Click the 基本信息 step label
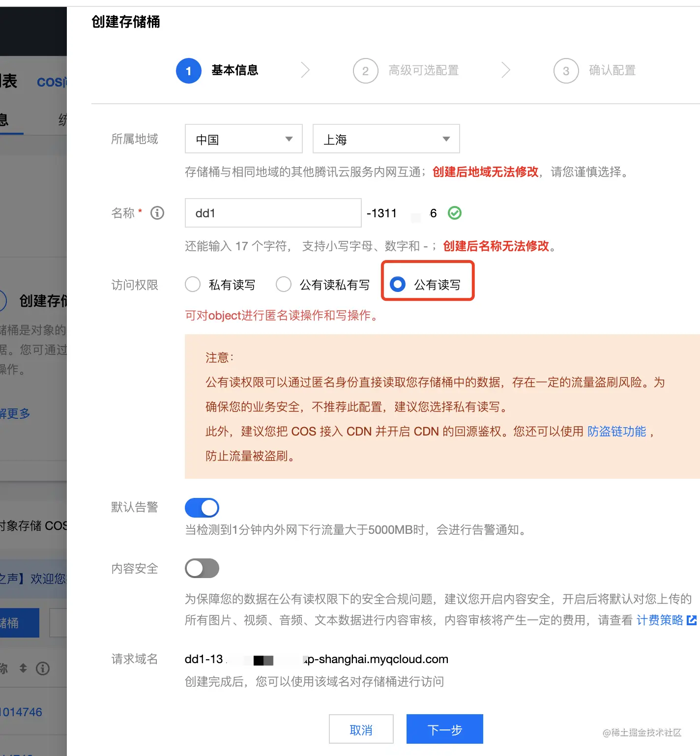Image resolution: width=700 pixels, height=756 pixels. [x=235, y=70]
